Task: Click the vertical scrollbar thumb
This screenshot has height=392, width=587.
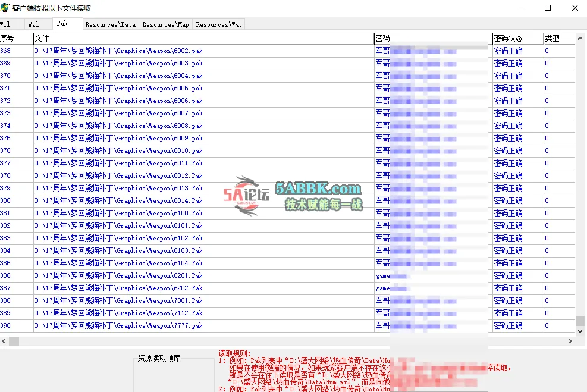Action: click(580, 321)
